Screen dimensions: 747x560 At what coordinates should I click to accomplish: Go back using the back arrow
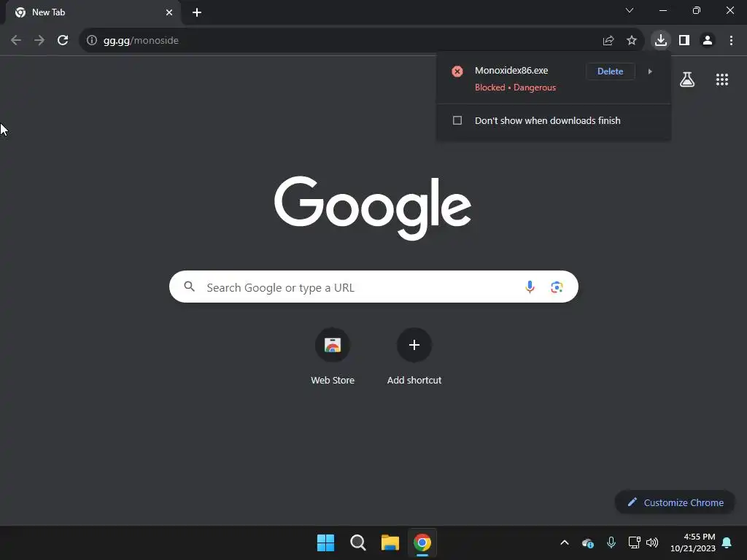[x=16, y=41]
